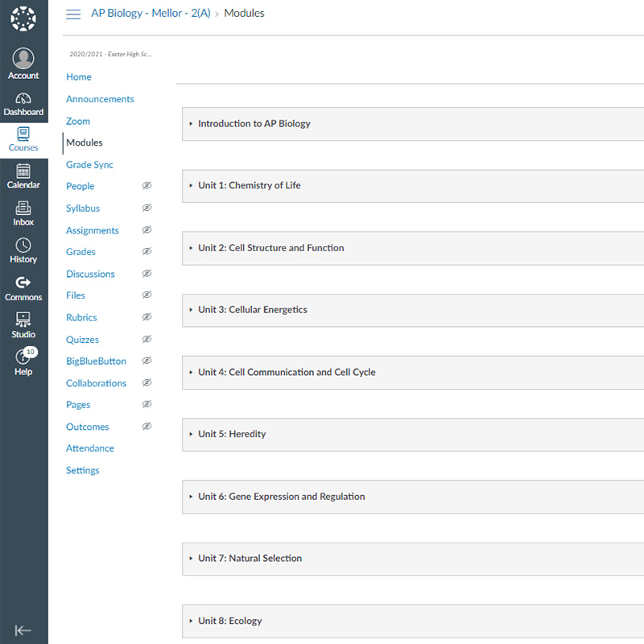This screenshot has width=644, height=644.
Task: Click the AP Biology - Mellor breadcrumb link
Action: 151,13
